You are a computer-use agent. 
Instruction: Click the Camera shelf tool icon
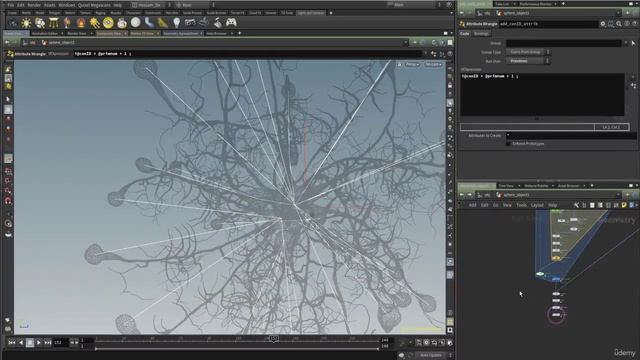[12, 23]
